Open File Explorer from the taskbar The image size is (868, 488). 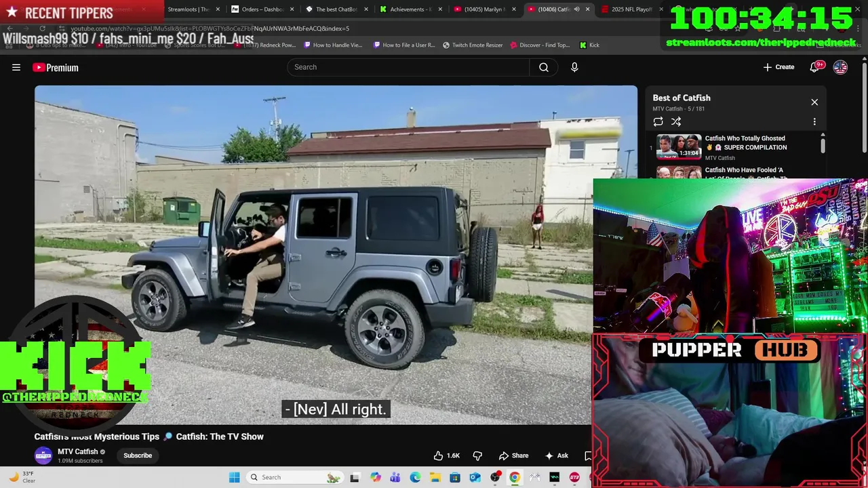tap(435, 477)
